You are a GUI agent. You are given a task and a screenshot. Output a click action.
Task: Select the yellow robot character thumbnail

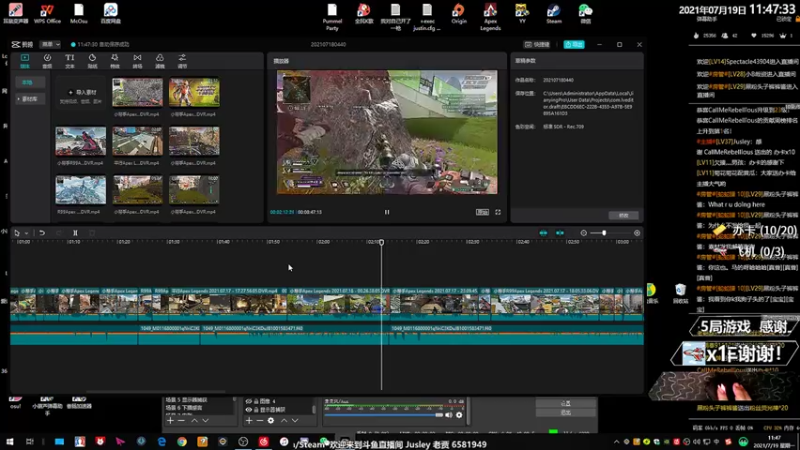[x=194, y=92]
